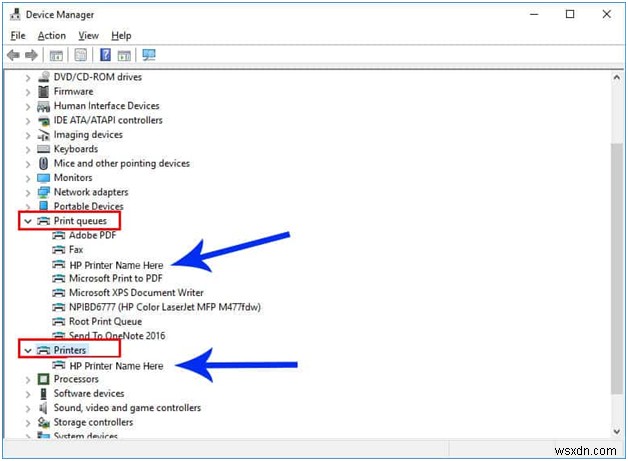The height and width of the screenshot is (461, 628).
Task: Open the View menu
Action: (88, 36)
